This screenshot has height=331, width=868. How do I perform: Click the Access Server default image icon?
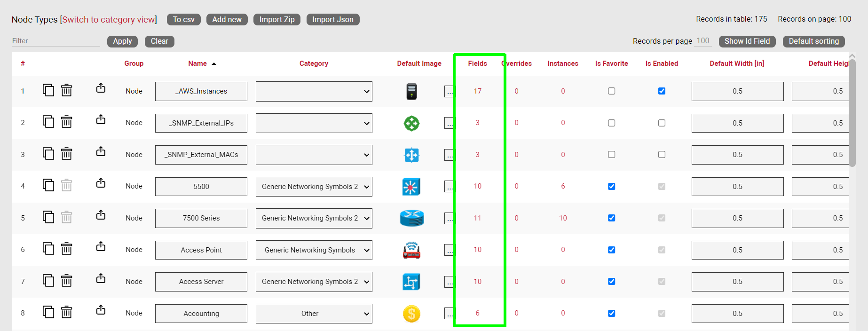click(411, 282)
